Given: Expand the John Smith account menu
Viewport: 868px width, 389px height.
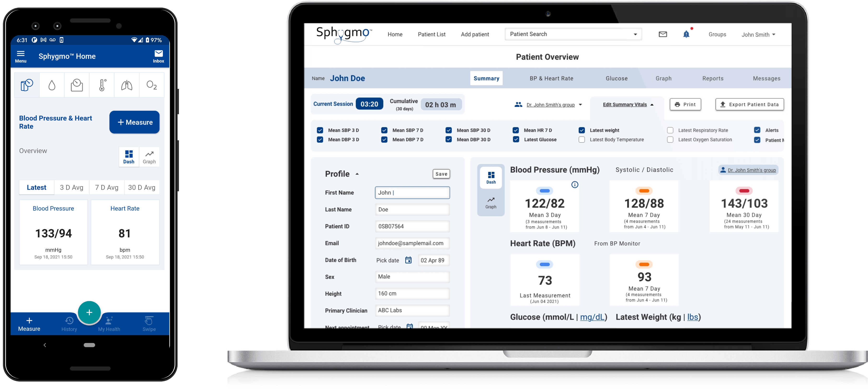Looking at the screenshot, I should pos(758,34).
